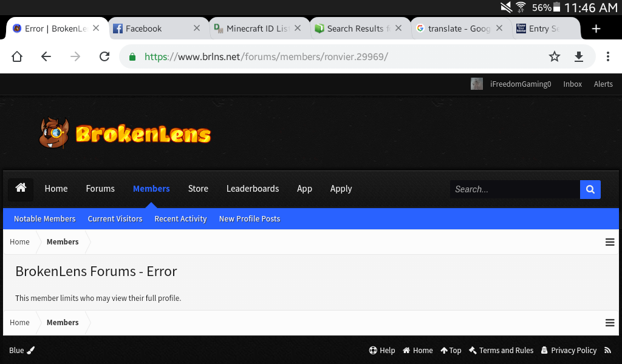The width and height of the screenshot is (622, 364).
Task: Open downloads via download arrow icon
Action: (579, 57)
